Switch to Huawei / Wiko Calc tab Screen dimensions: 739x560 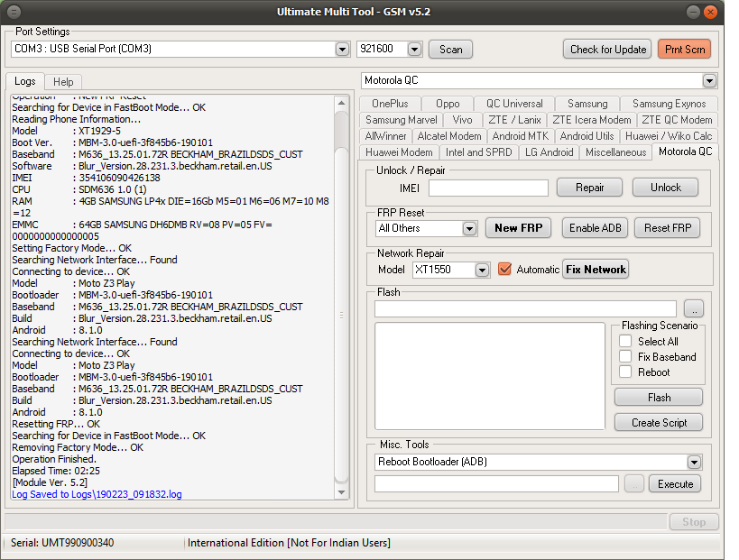669,136
